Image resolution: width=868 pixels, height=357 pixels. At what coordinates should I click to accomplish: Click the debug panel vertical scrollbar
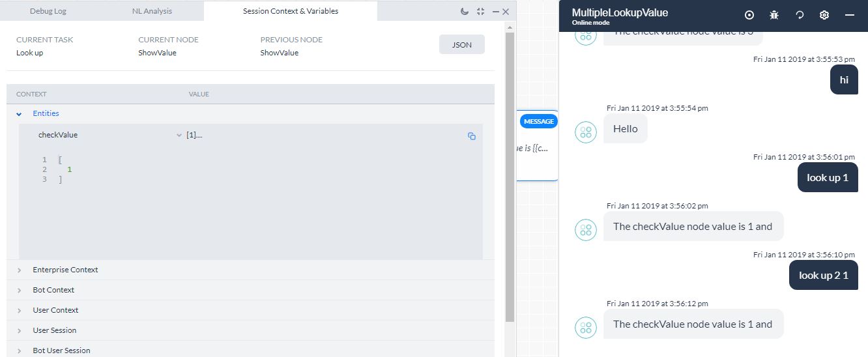(510, 176)
